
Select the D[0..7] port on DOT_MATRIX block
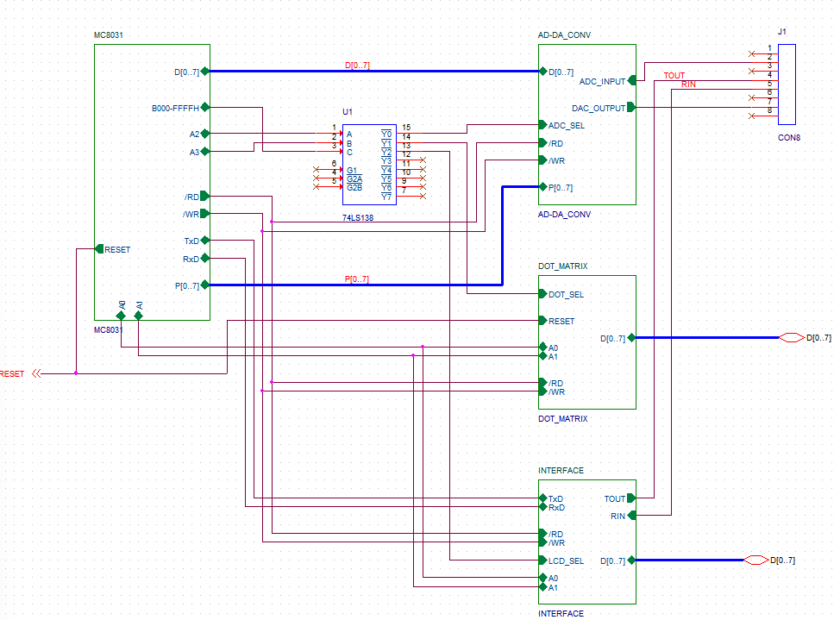pyautogui.click(x=631, y=338)
